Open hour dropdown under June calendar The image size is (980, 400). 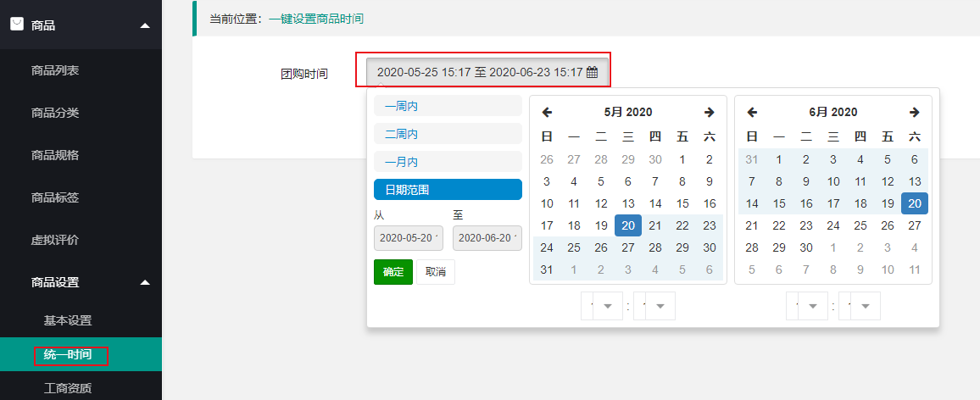[x=806, y=306]
